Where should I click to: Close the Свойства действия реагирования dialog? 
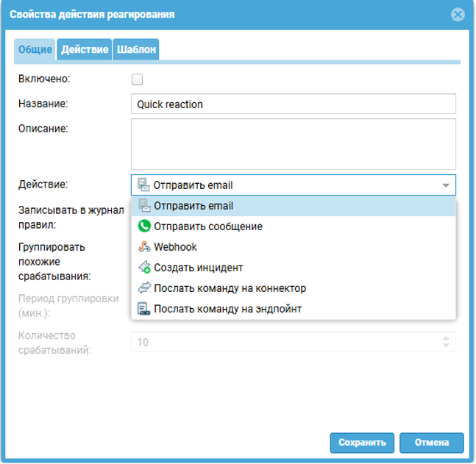(458, 14)
